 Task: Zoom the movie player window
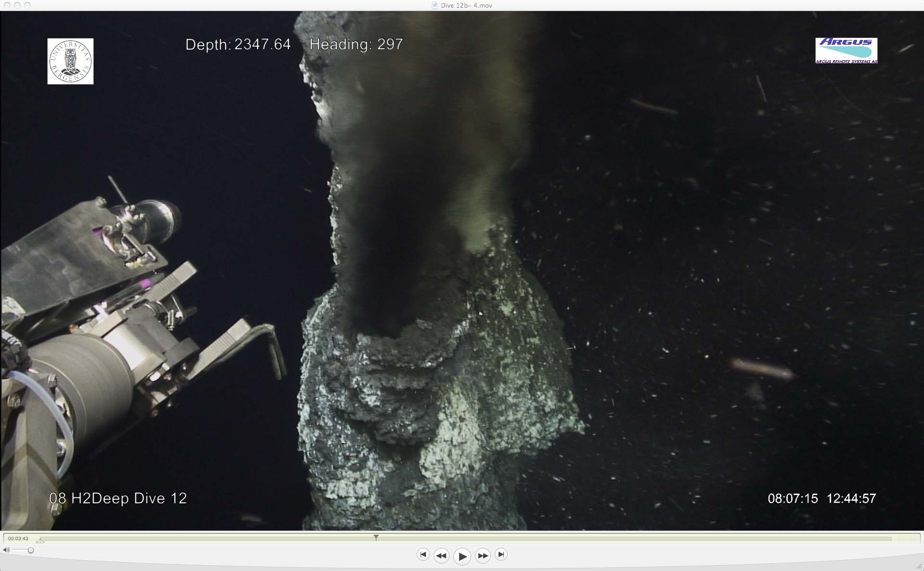point(27,5)
